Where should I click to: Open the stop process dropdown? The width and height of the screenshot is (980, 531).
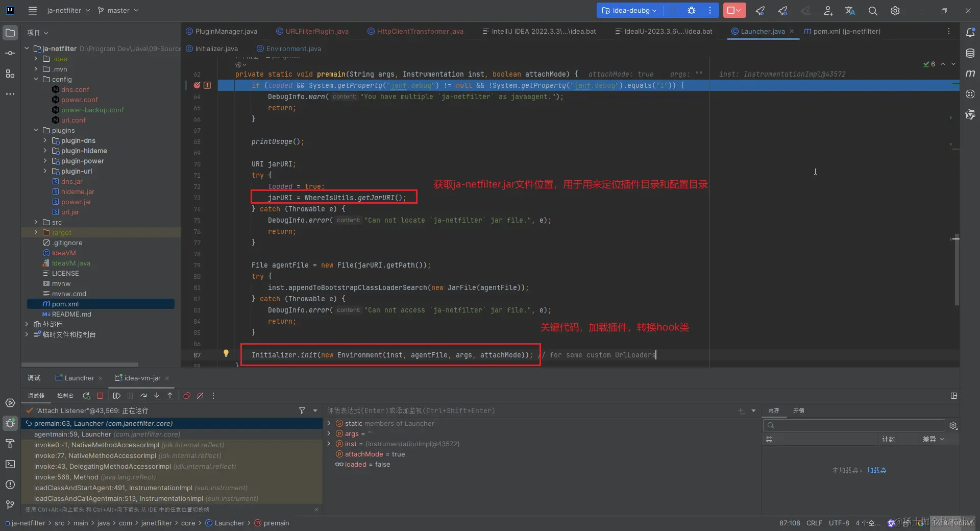click(x=739, y=10)
